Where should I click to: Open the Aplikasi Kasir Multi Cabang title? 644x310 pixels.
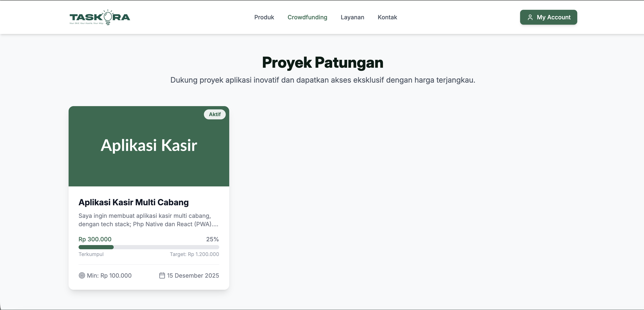[133, 202]
